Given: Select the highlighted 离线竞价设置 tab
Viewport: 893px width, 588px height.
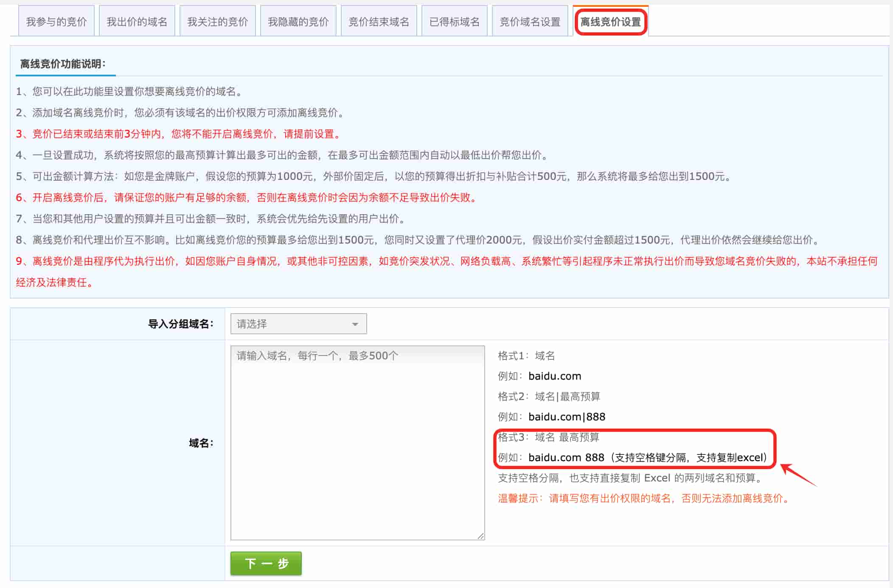Looking at the screenshot, I should tap(610, 20).
